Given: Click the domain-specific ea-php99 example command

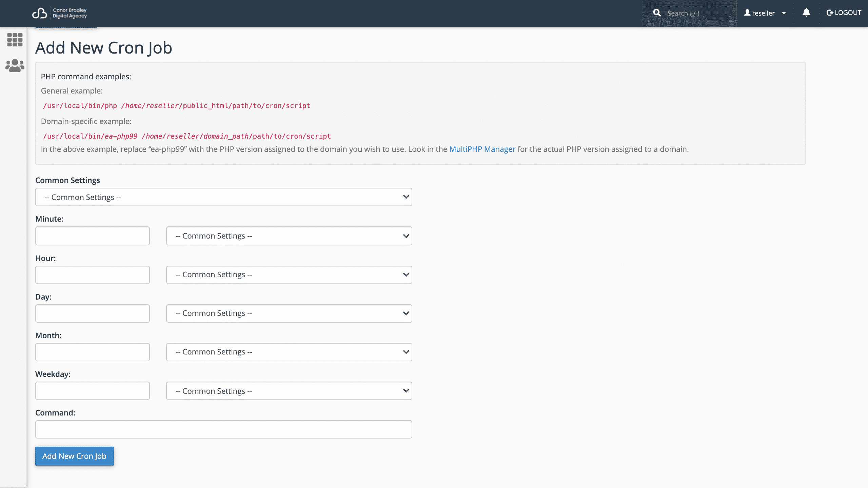Looking at the screenshot, I should tap(187, 136).
